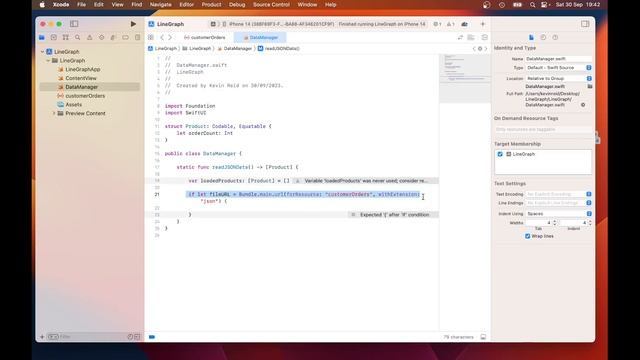The width and height of the screenshot is (640, 360).
Task: Switch to the DataManager editor tab
Action: click(x=260, y=38)
